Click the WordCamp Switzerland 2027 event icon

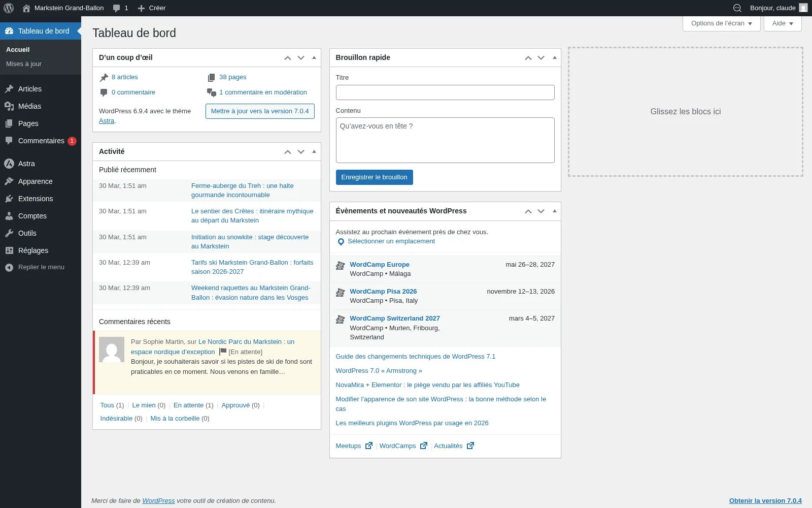point(341,319)
